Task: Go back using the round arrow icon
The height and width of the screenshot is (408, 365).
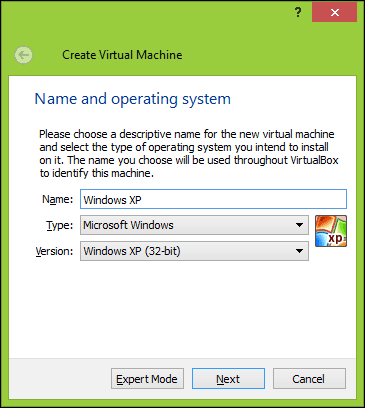Action: tap(23, 55)
